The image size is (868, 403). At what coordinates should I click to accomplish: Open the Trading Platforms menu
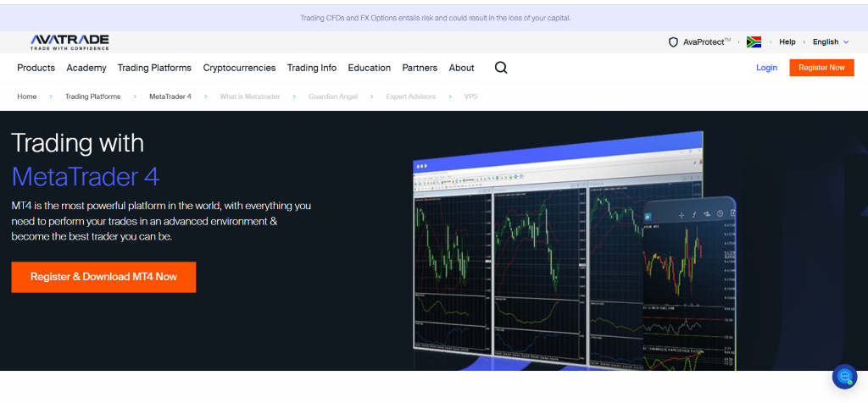[x=154, y=68]
